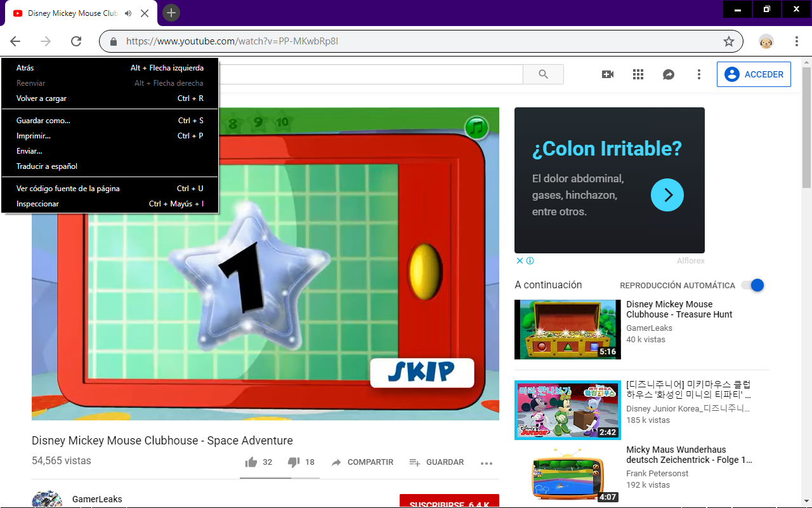
Task: Click the Frank Petersonst channel name
Action: click(x=657, y=474)
